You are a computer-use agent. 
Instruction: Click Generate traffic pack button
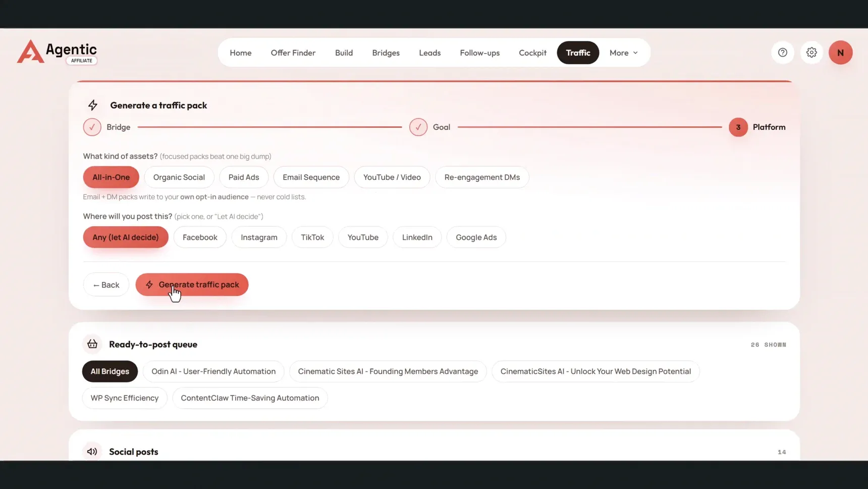(x=192, y=285)
